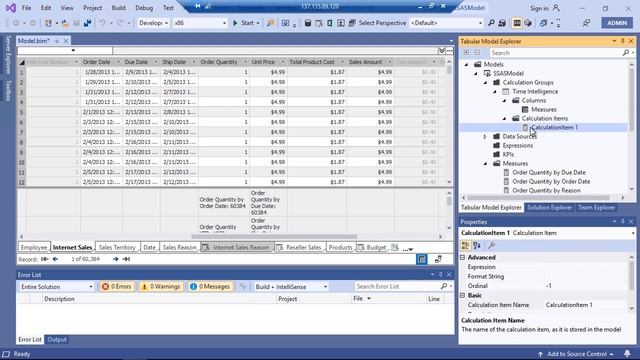Click the Start debugging button

(x=243, y=23)
